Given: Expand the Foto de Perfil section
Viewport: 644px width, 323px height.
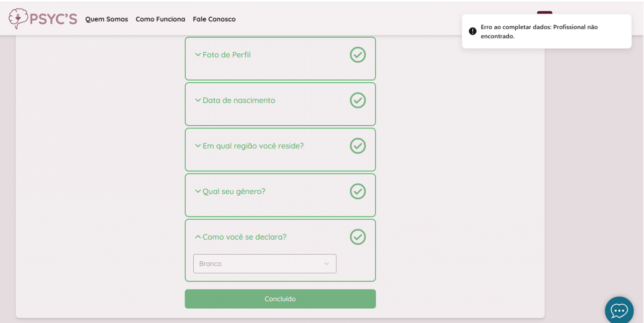Looking at the screenshot, I should [x=226, y=55].
